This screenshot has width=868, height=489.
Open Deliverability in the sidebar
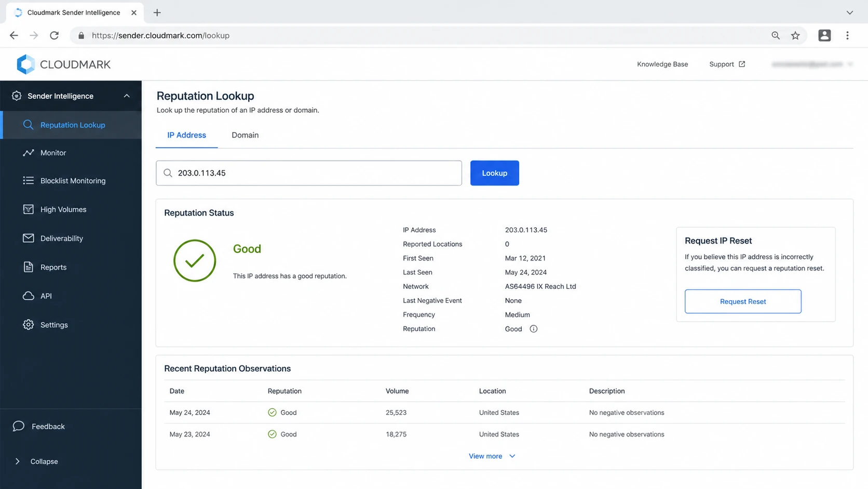click(71, 238)
